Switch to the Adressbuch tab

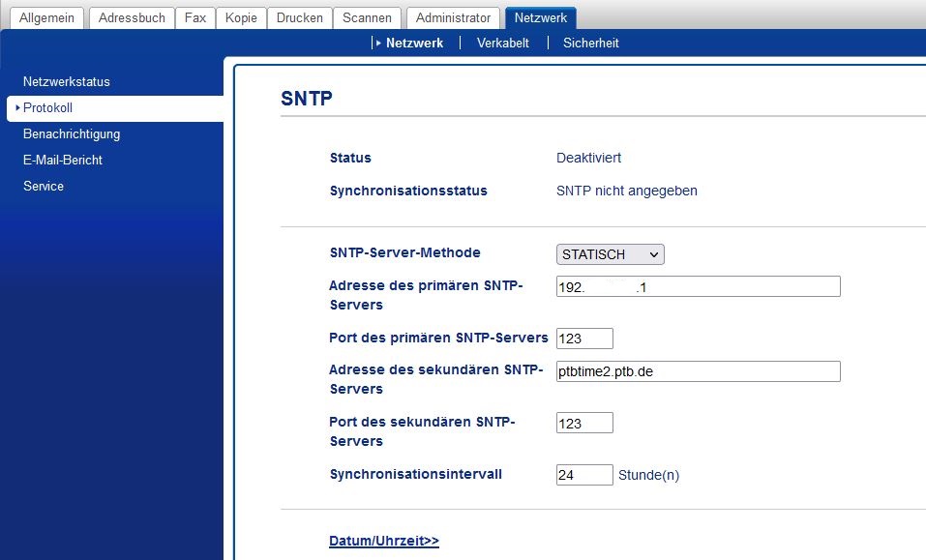132,17
